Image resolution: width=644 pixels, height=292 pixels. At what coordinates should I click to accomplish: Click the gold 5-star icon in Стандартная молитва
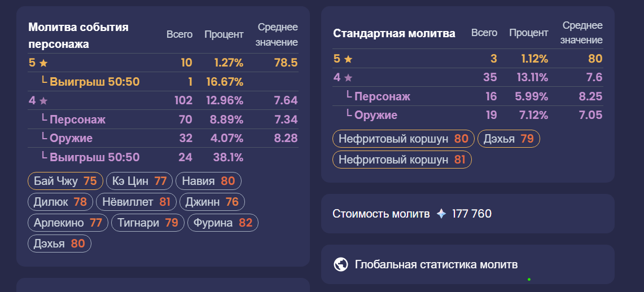348,59
